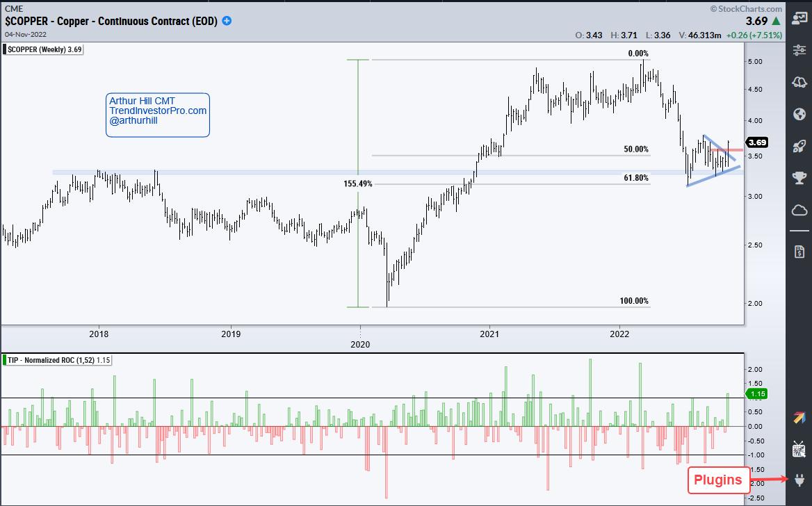Click the cloud icon in the sidebar
This screenshot has width=812, height=506.
[x=799, y=210]
